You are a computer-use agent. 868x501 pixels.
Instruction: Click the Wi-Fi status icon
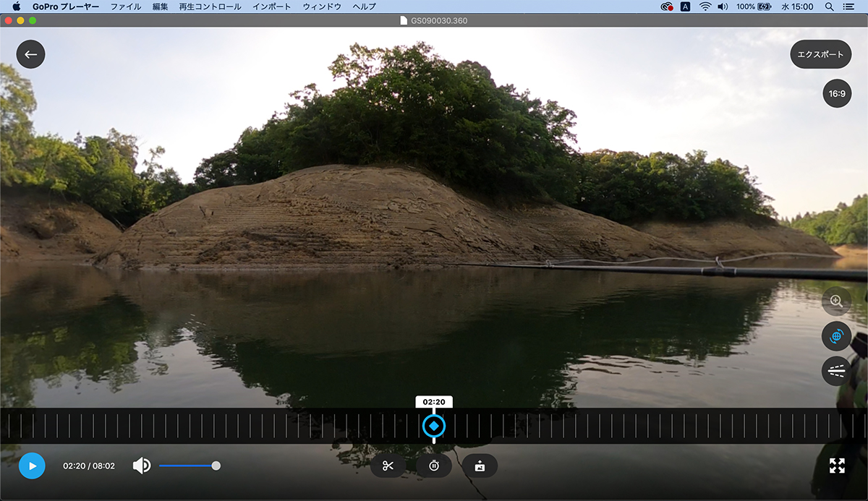705,7
